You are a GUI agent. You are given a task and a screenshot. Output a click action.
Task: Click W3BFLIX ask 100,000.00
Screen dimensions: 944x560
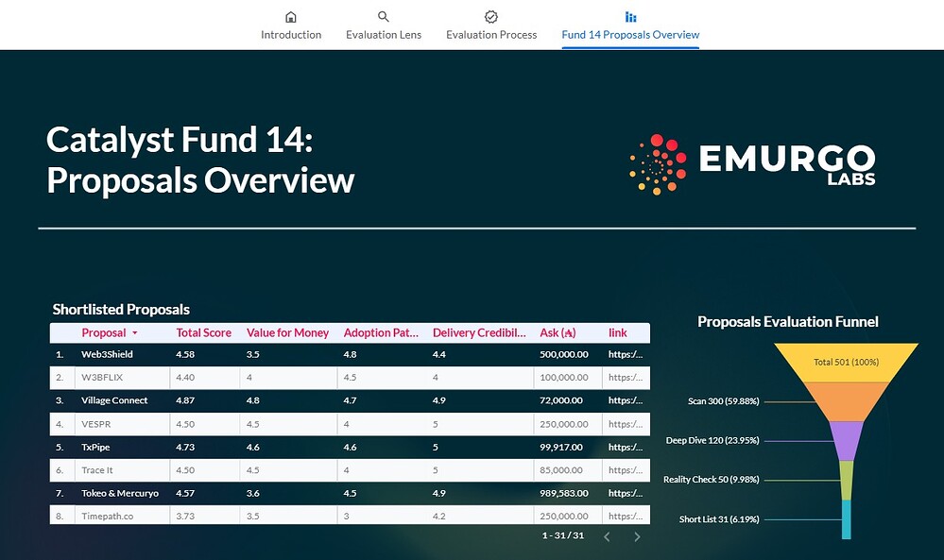(564, 378)
